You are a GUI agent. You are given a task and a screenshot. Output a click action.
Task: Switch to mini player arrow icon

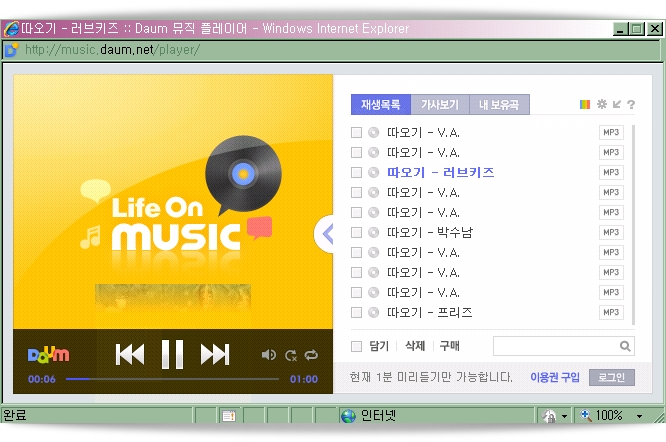click(x=617, y=104)
